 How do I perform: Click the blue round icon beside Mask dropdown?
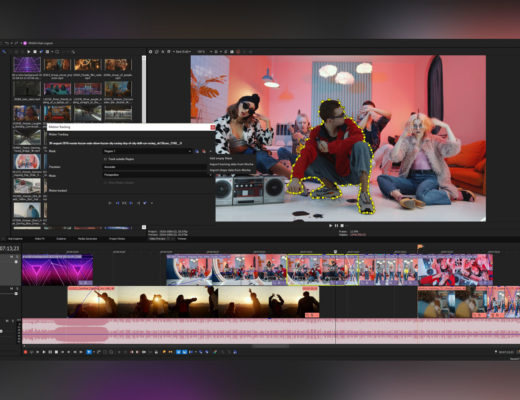coord(197,151)
